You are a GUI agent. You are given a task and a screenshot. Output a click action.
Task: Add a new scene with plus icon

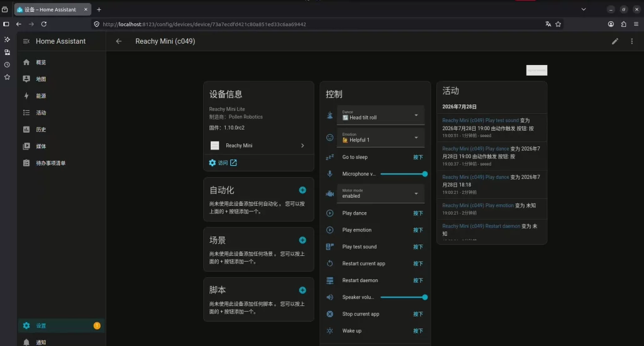click(302, 240)
